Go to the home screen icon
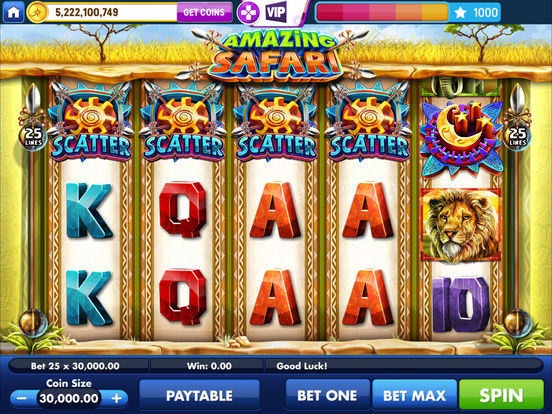Viewport: 552px width, 414px height. pyautogui.click(x=13, y=12)
